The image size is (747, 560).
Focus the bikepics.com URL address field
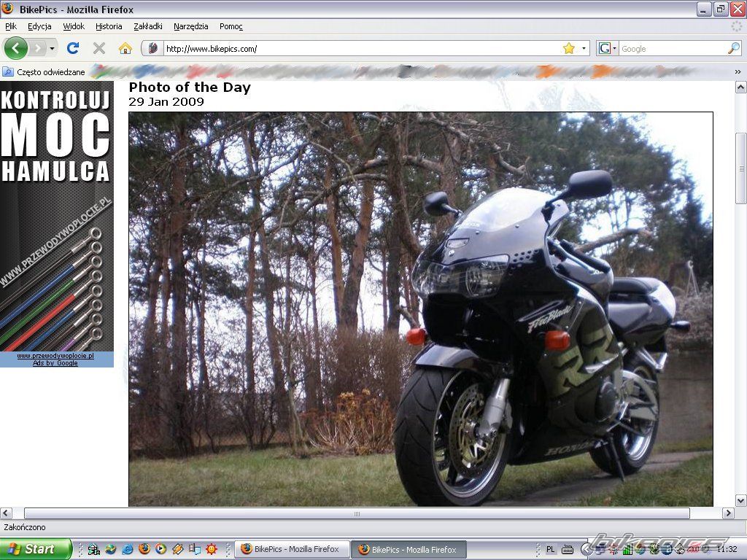pyautogui.click(x=362, y=49)
